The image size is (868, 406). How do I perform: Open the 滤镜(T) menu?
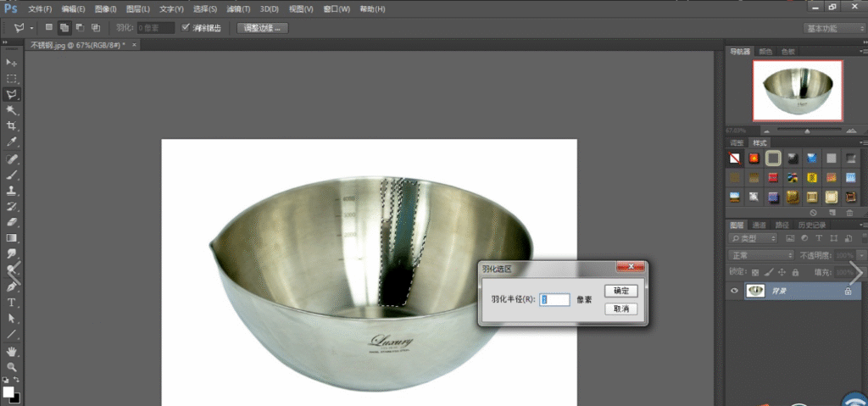click(238, 9)
